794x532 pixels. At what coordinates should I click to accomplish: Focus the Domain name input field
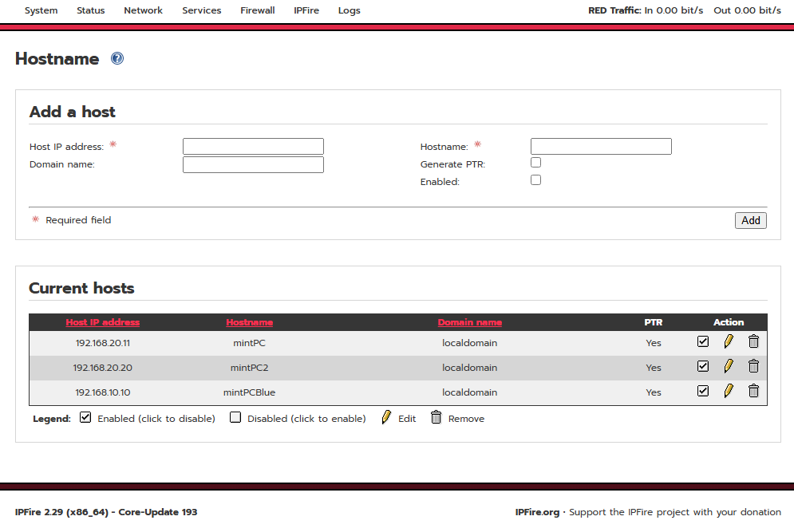pos(253,164)
